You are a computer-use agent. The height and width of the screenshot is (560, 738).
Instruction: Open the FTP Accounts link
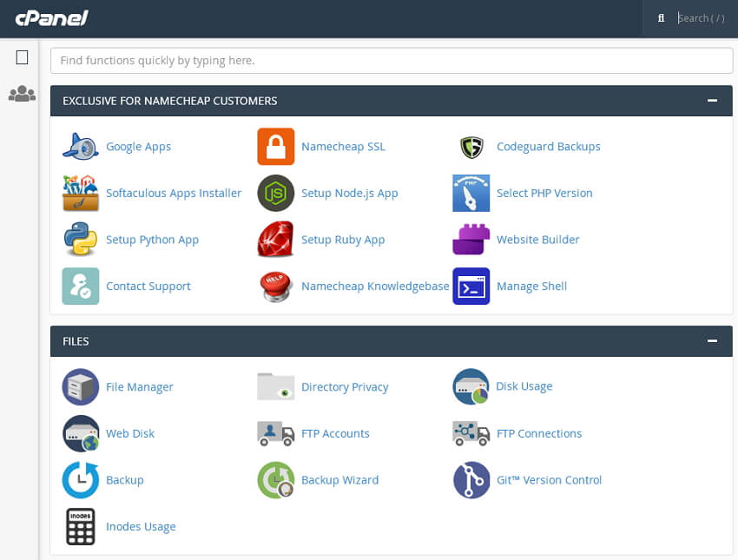click(335, 433)
